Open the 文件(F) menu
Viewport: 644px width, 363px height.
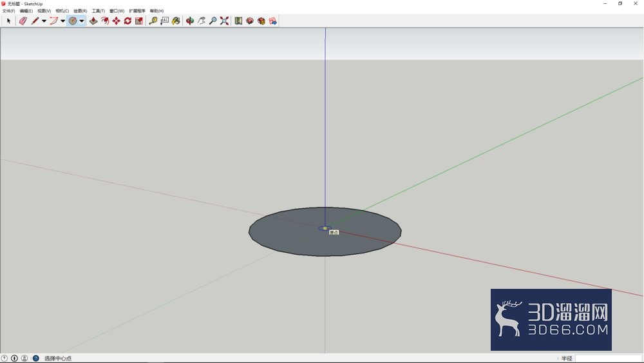(8, 11)
